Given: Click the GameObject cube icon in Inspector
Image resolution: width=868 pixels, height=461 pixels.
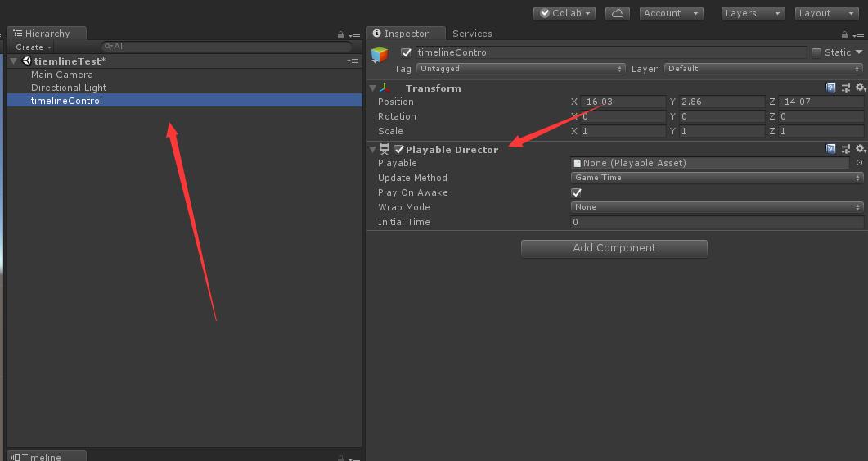Looking at the screenshot, I should coord(380,54).
